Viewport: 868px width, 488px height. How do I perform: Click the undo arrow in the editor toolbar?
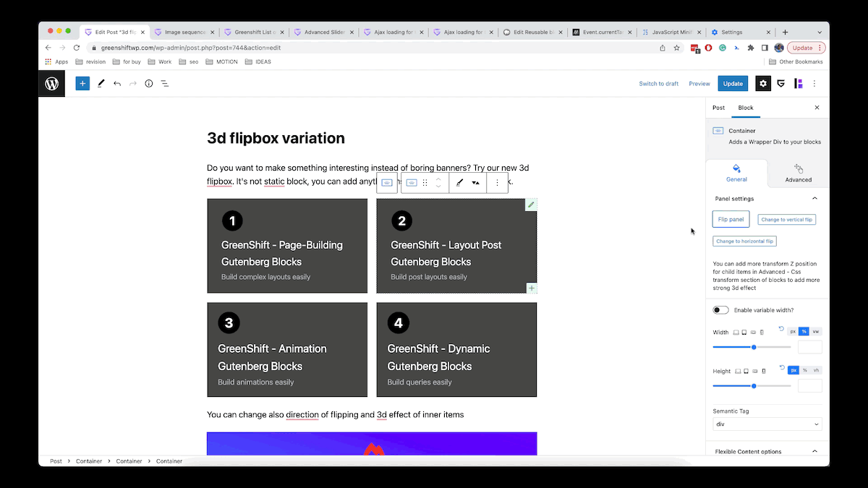click(116, 83)
